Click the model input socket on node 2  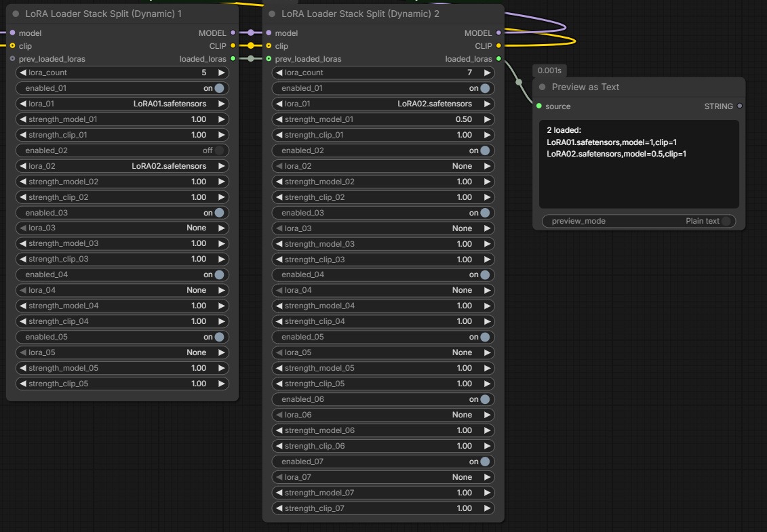tap(269, 33)
